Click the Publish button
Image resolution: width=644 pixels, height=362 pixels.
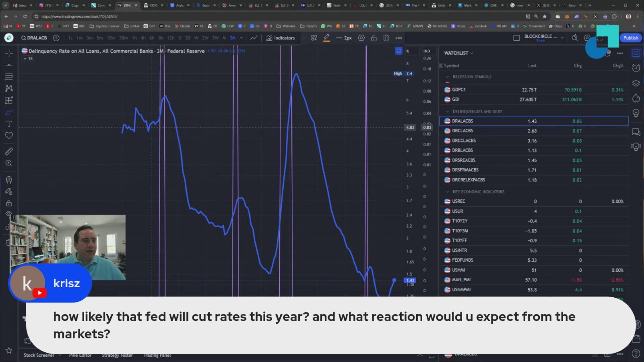[x=630, y=38]
